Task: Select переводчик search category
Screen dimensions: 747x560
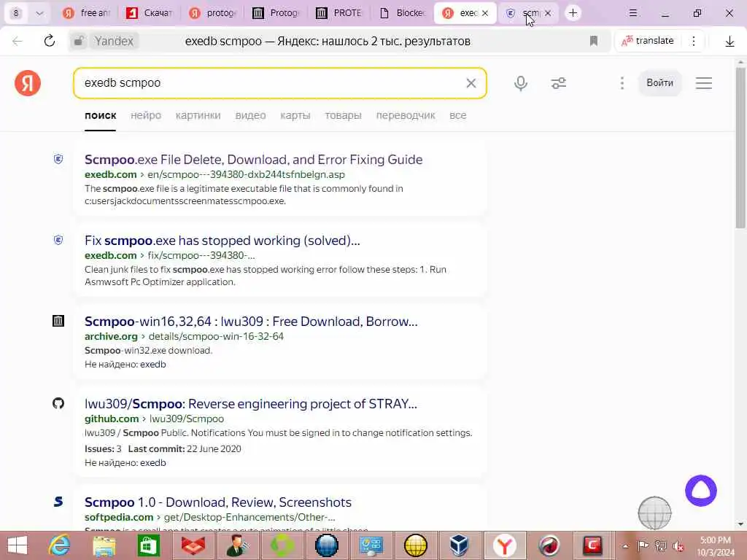Action: point(406,115)
